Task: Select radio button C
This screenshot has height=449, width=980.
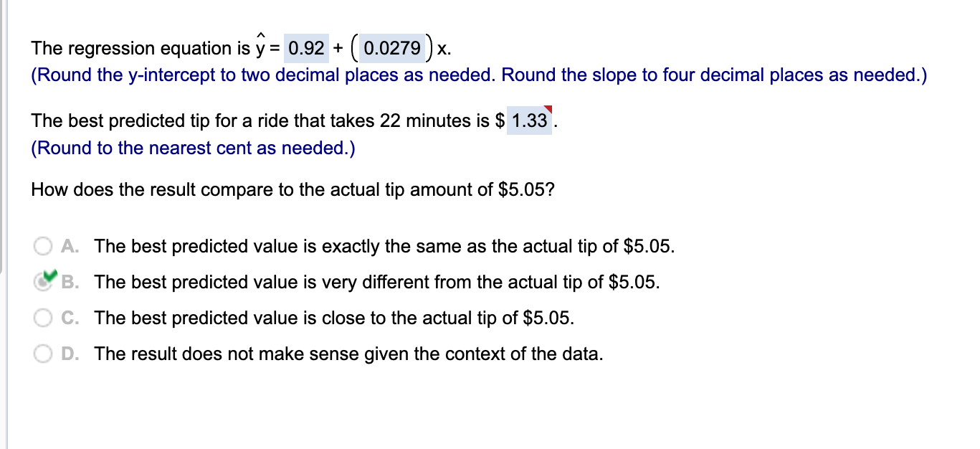Action: [x=43, y=318]
